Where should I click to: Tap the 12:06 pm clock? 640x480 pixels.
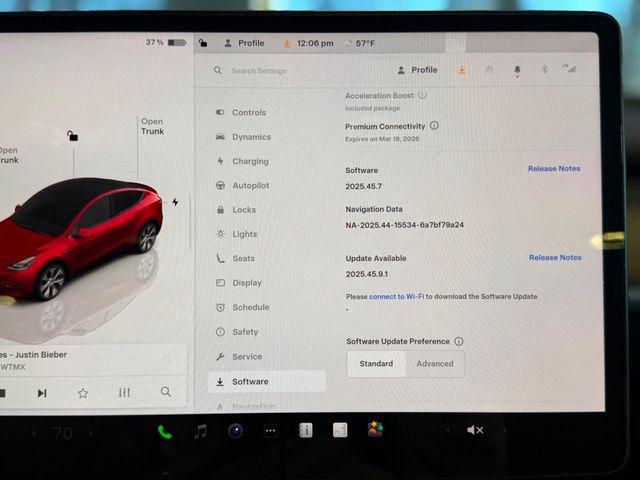(x=315, y=43)
